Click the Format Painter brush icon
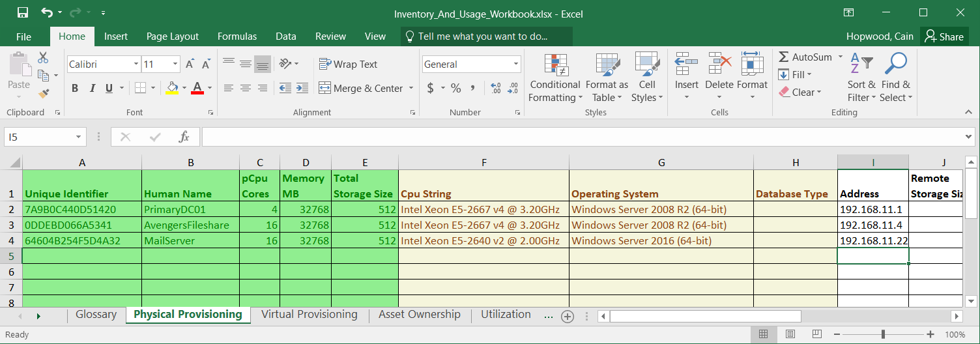 44,94
